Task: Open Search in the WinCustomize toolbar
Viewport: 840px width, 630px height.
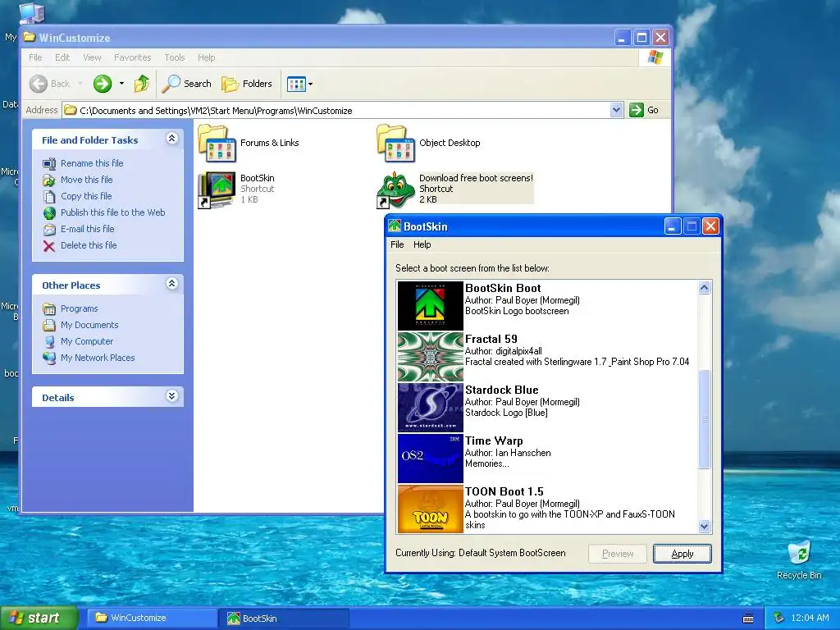Action: 187,84
